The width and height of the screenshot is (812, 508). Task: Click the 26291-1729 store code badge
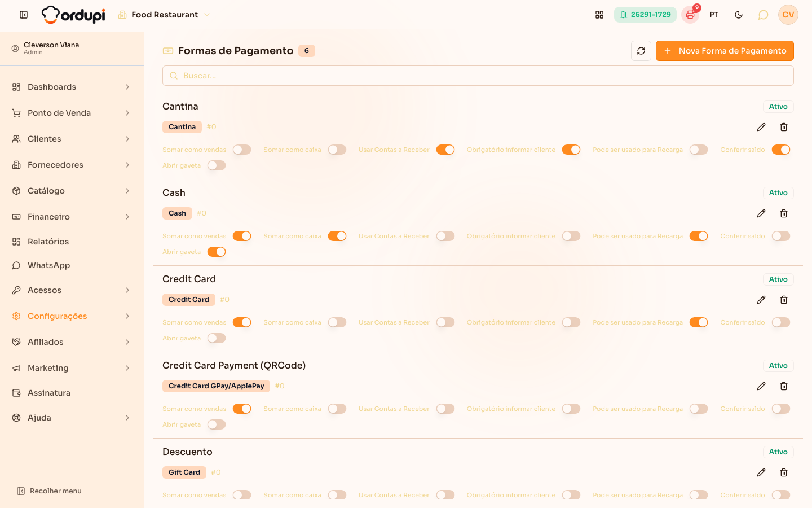(645, 15)
